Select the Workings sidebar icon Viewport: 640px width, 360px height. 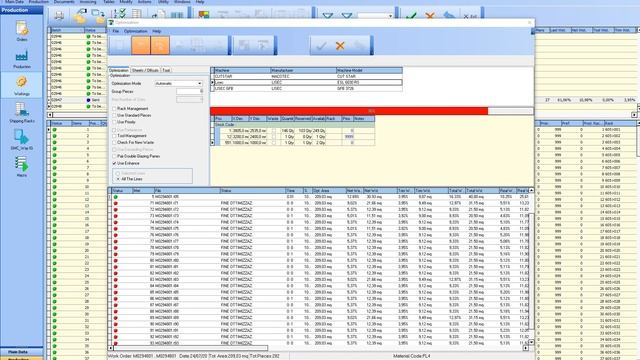pos(22,85)
